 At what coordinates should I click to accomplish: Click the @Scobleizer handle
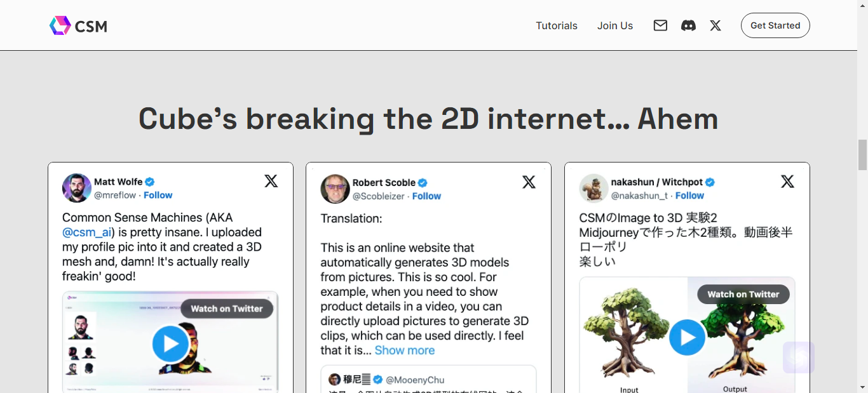pyautogui.click(x=379, y=196)
